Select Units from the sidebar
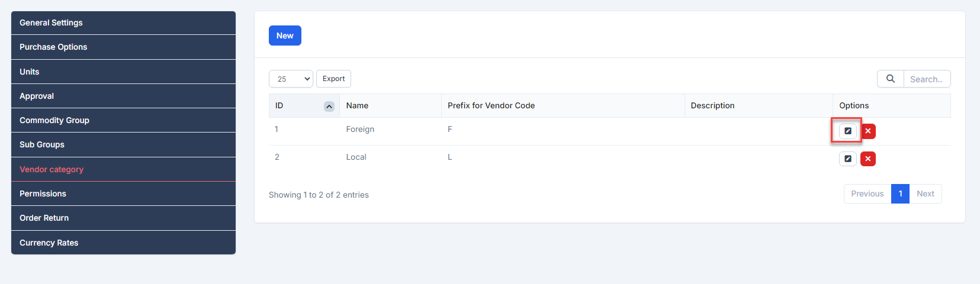Viewport: 980px width, 284px height. 123,72
